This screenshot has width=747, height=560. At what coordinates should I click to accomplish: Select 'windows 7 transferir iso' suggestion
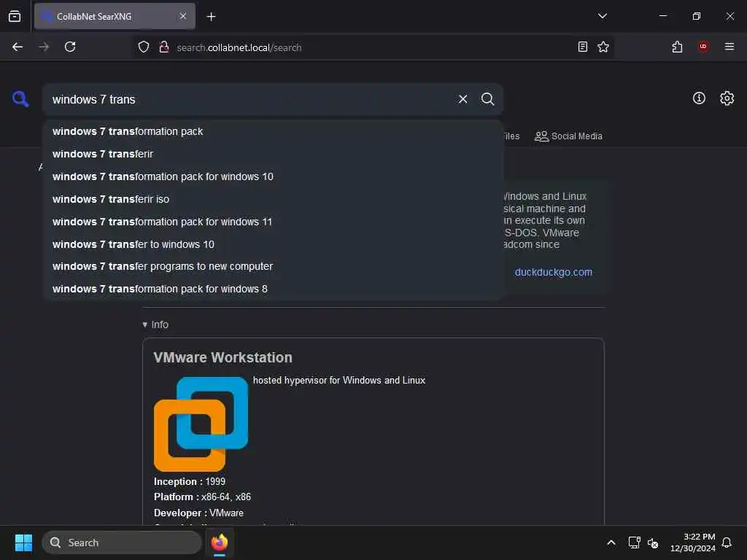273,199
